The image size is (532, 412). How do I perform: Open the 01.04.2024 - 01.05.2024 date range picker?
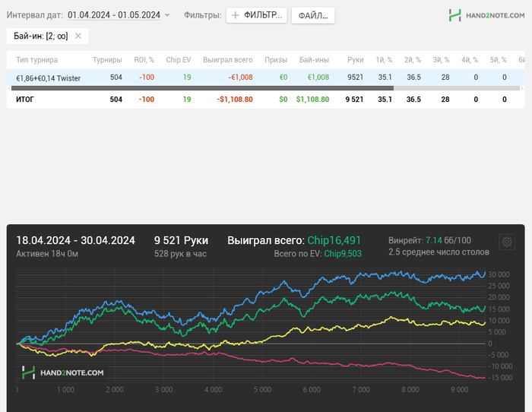(x=113, y=15)
